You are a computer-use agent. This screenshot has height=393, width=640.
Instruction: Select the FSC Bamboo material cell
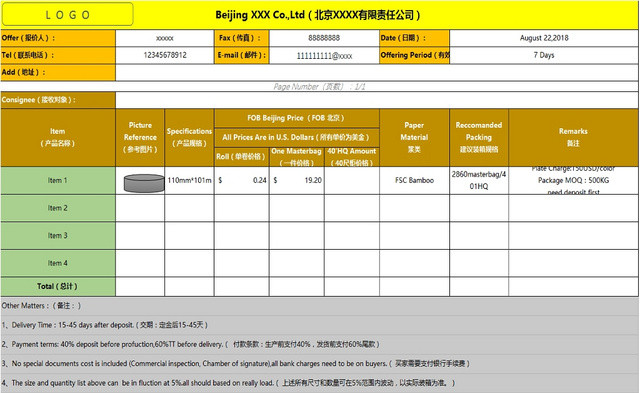414,180
